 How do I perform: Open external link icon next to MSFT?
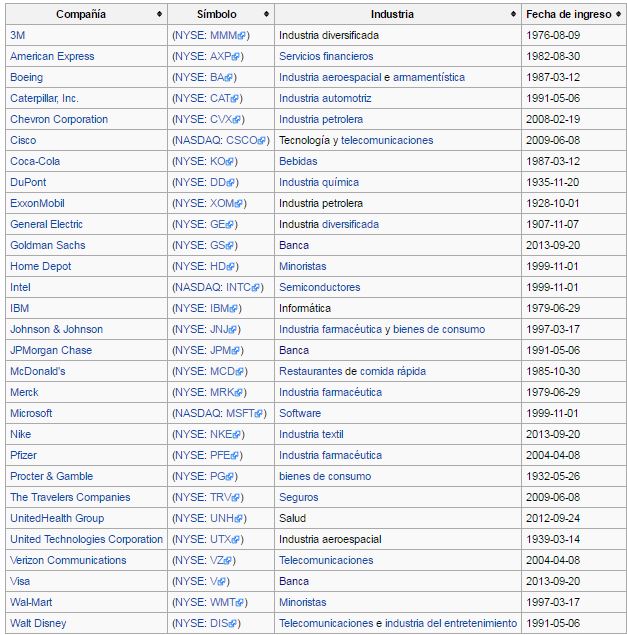coord(259,414)
